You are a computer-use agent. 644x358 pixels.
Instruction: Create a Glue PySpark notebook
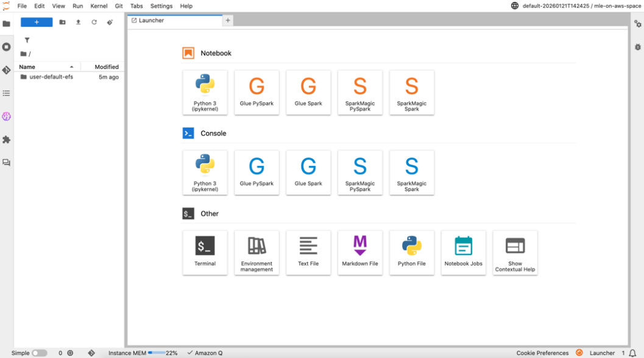(257, 93)
